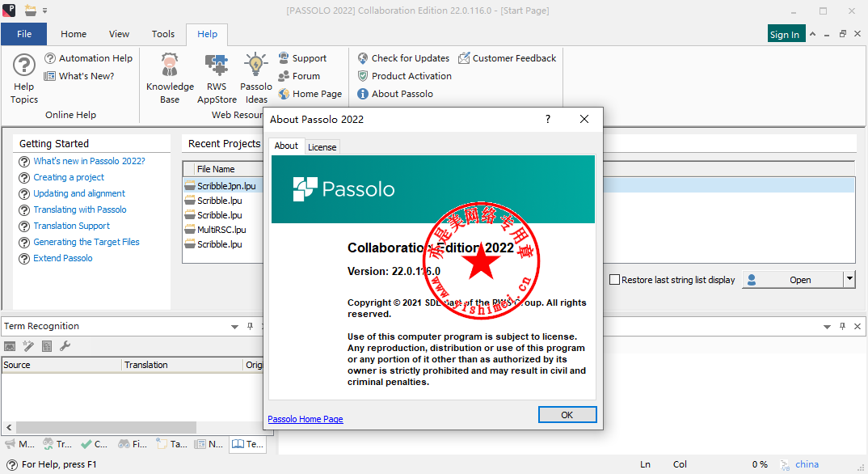Viewport: 868px width, 474px height.
Task: Open Passolo Ideas
Action: (255, 78)
